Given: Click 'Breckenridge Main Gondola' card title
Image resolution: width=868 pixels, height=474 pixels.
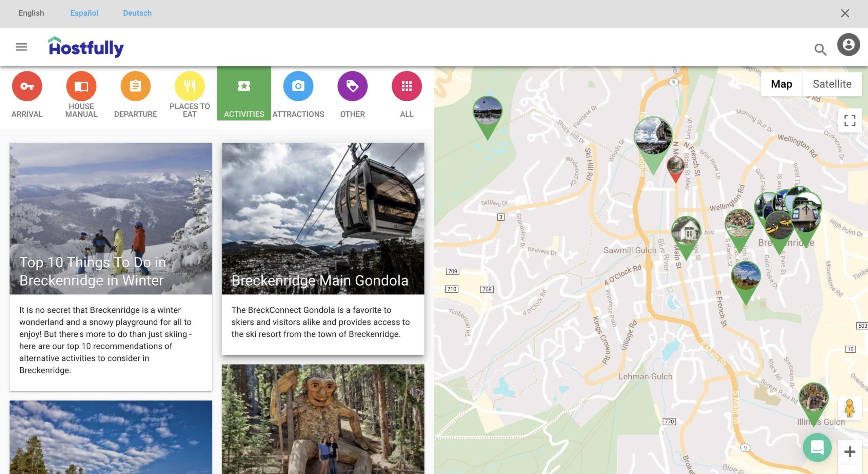Looking at the screenshot, I should [320, 281].
